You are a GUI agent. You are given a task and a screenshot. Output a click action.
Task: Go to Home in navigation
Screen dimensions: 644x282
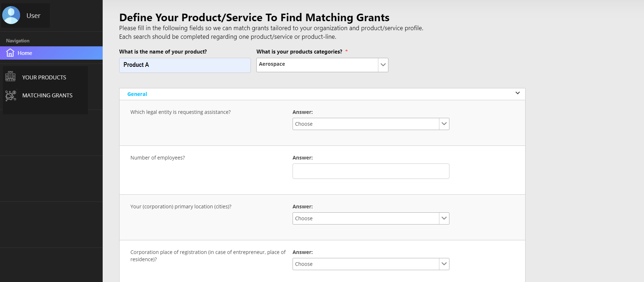coord(25,53)
